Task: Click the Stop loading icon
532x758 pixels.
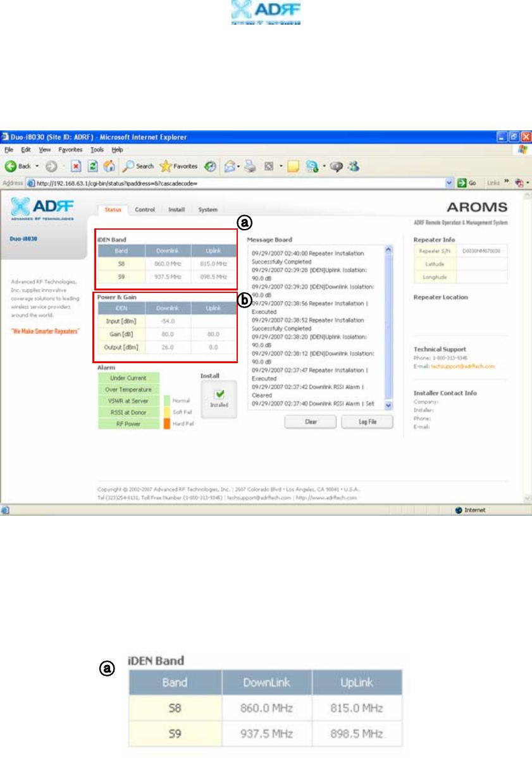Action: pos(76,166)
